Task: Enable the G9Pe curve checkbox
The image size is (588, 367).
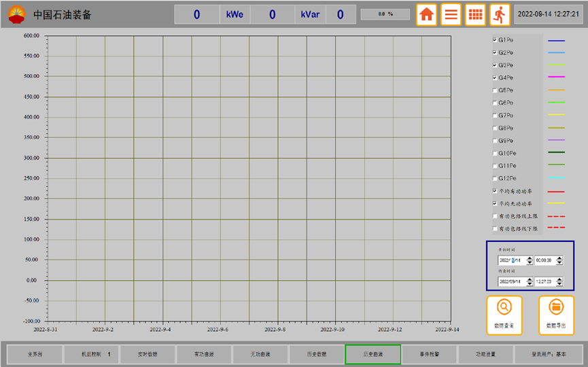Action: (x=495, y=141)
